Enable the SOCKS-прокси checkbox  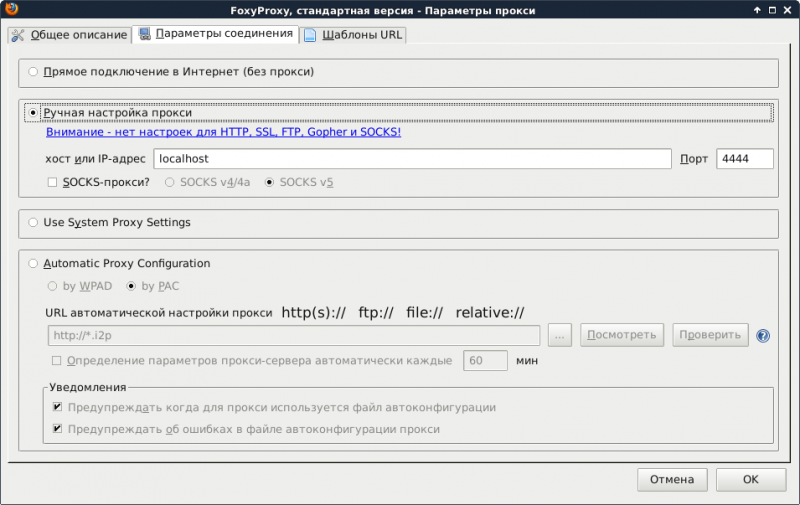click(53, 182)
